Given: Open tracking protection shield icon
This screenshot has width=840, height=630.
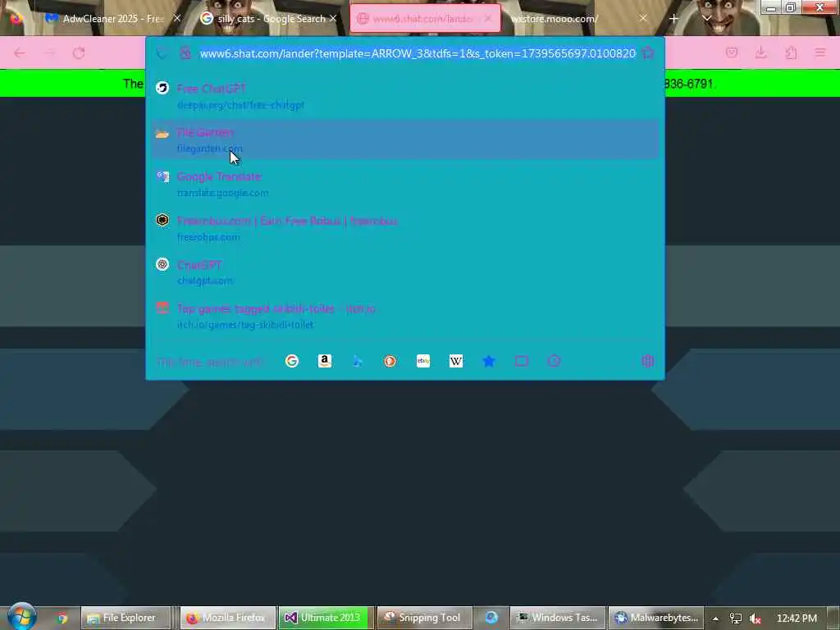Looking at the screenshot, I should tap(162, 53).
